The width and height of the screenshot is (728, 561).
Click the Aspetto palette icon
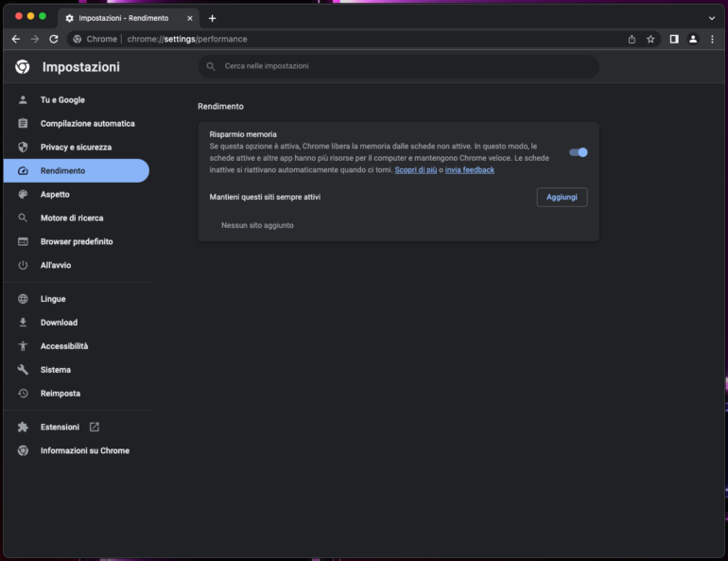pyautogui.click(x=23, y=195)
